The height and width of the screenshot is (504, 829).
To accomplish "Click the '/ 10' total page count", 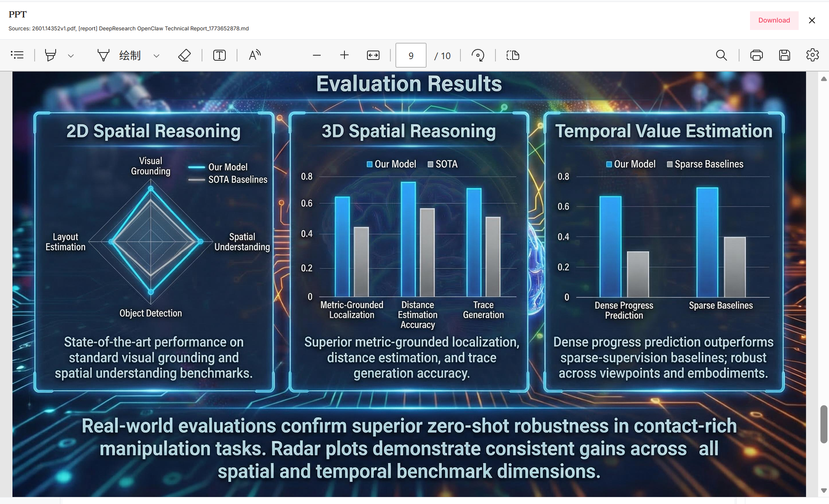I will [443, 56].
